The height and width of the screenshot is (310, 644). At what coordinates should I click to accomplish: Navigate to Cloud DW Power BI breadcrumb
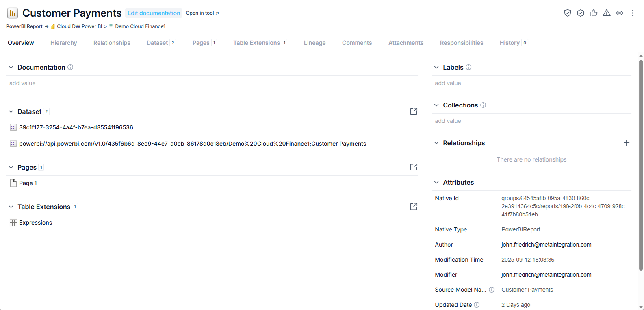80,26
